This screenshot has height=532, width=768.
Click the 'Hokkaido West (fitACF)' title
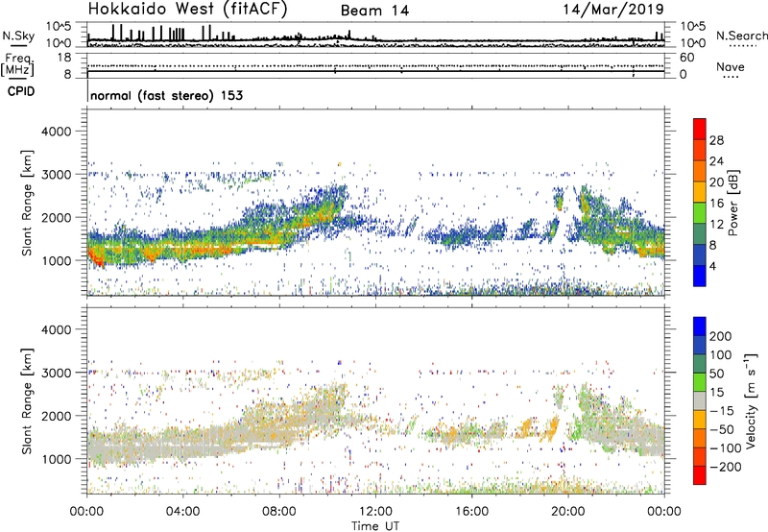click(x=187, y=10)
